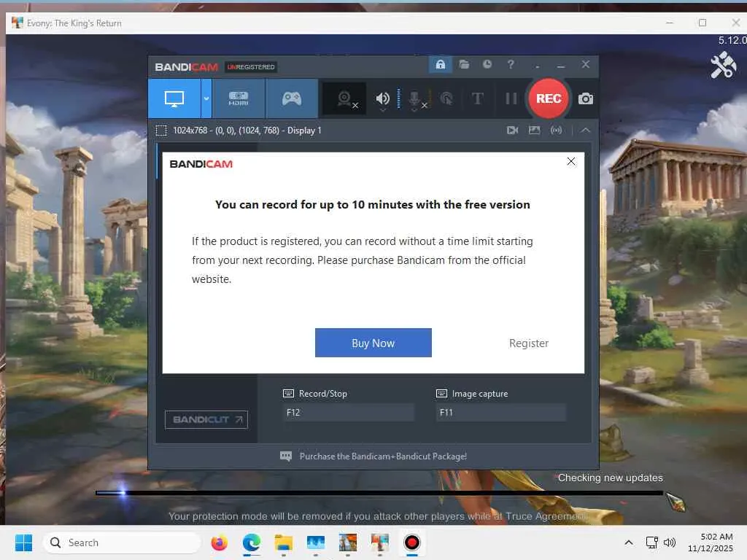Open the clock and date flyout
The image size is (747, 560).
tap(711, 542)
